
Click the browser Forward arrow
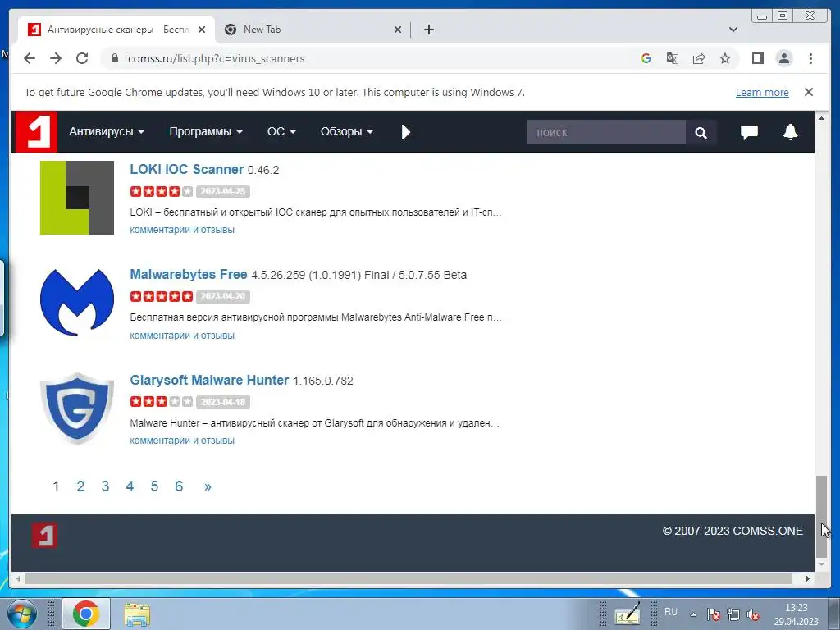point(56,58)
